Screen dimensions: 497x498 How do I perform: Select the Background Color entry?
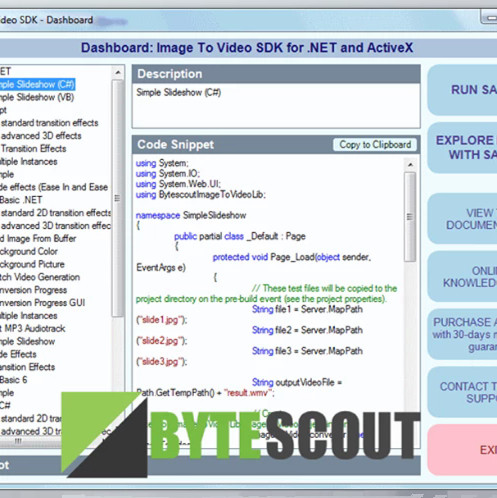pyautogui.click(x=29, y=251)
